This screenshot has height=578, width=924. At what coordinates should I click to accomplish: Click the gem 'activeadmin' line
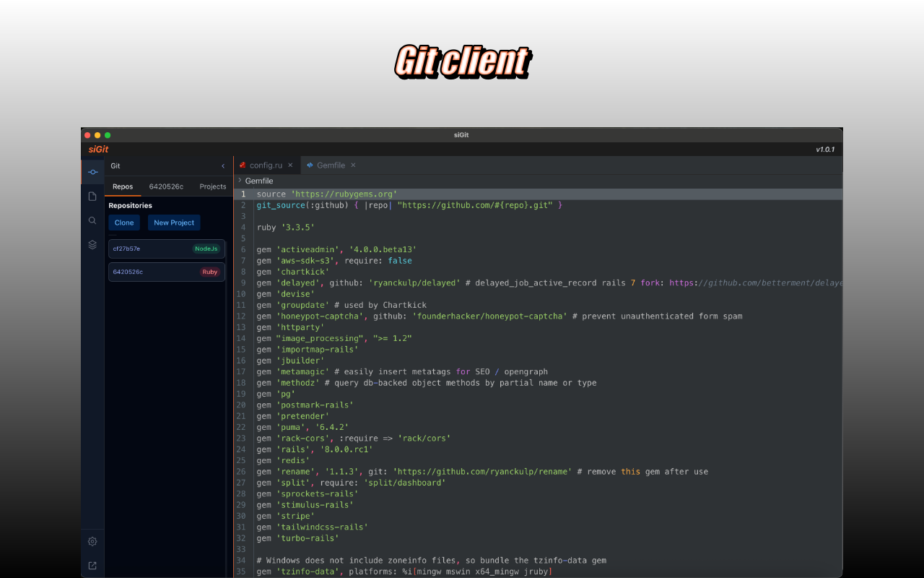pyautogui.click(x=336, y=250)
